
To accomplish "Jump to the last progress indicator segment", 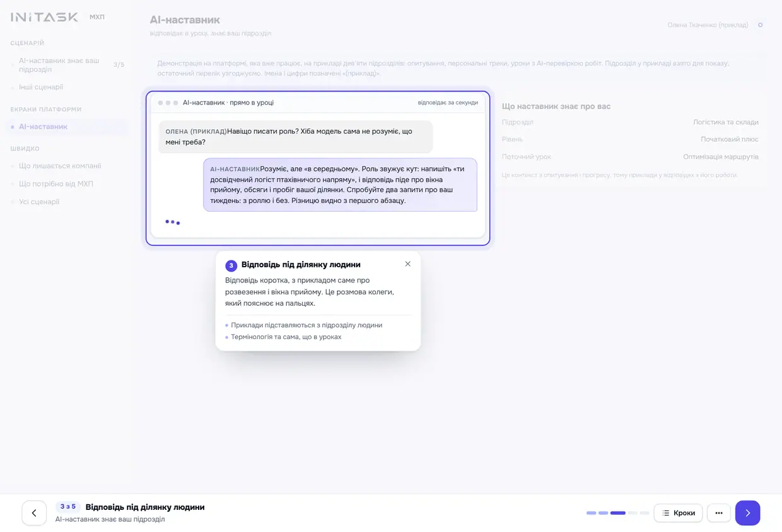I will click(x=644, y=513).
